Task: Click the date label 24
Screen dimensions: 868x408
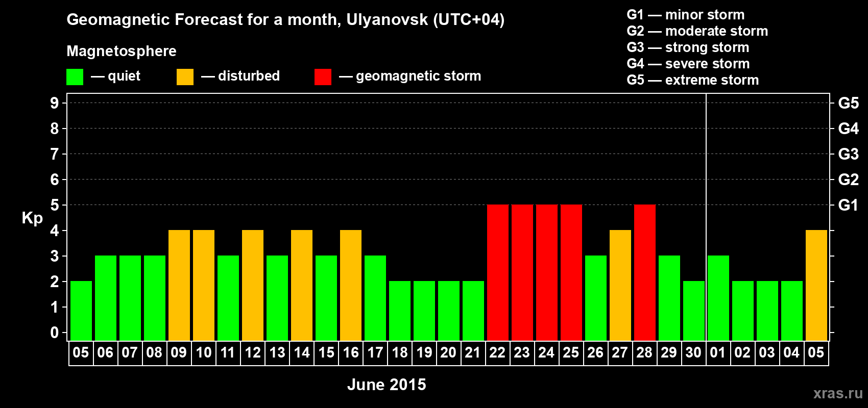Action: tap(546, 353)
